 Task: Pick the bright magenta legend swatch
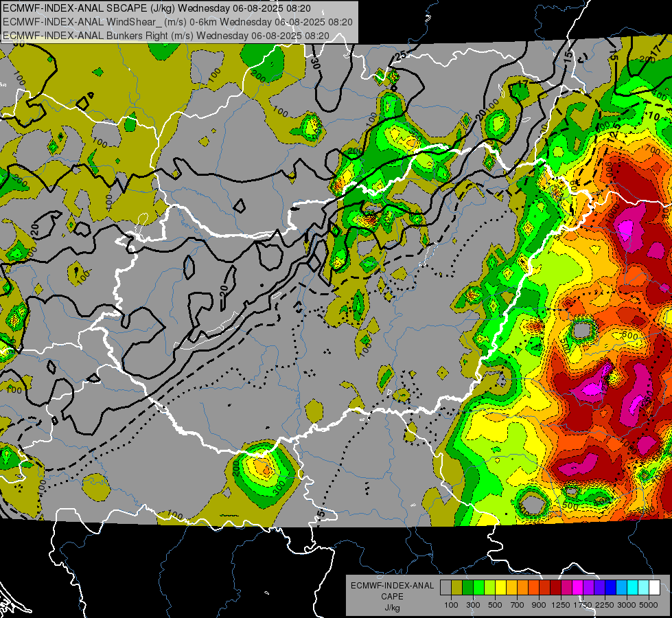tap(578, 588)
